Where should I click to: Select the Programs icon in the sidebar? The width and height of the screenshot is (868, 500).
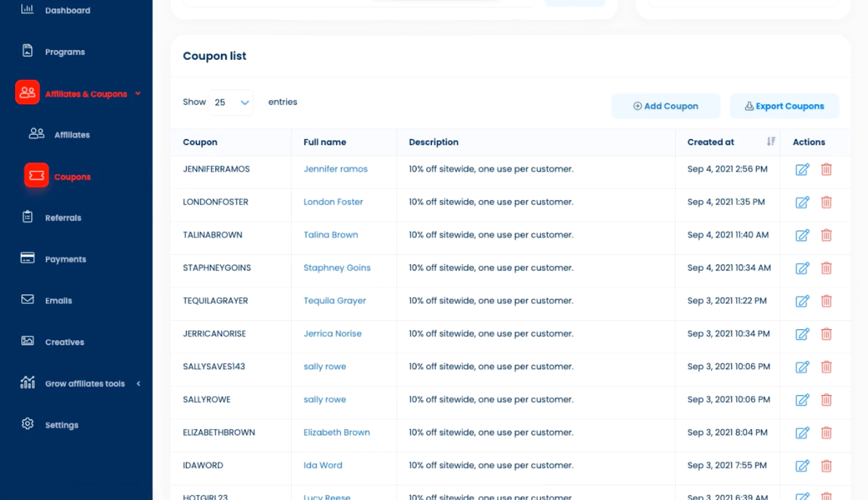(x=27, y=50)
